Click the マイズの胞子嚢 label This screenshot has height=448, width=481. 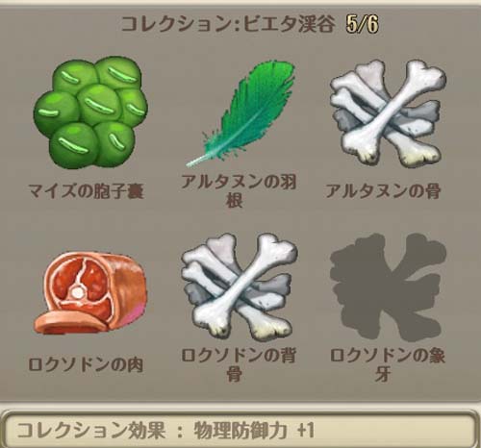(x=86, y=191)
